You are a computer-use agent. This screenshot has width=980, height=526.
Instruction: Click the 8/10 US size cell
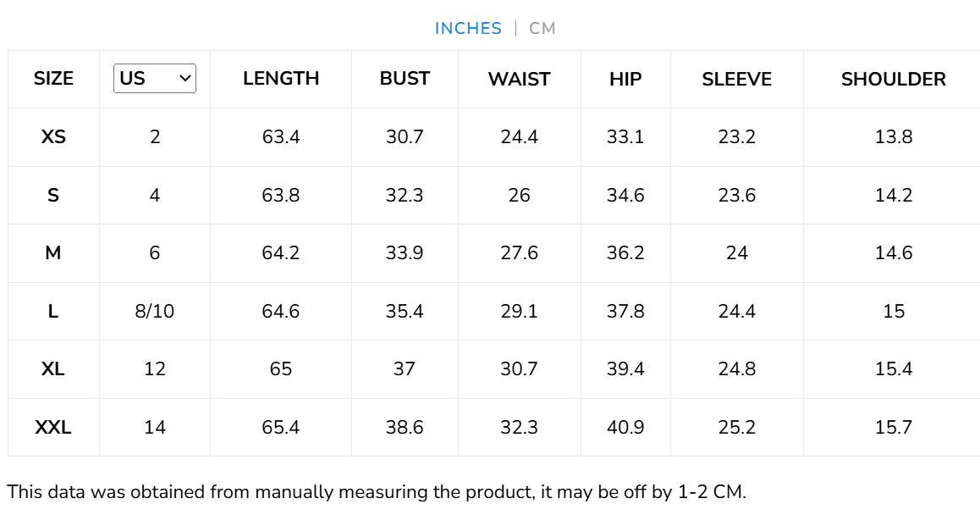(x=155, y=311)
